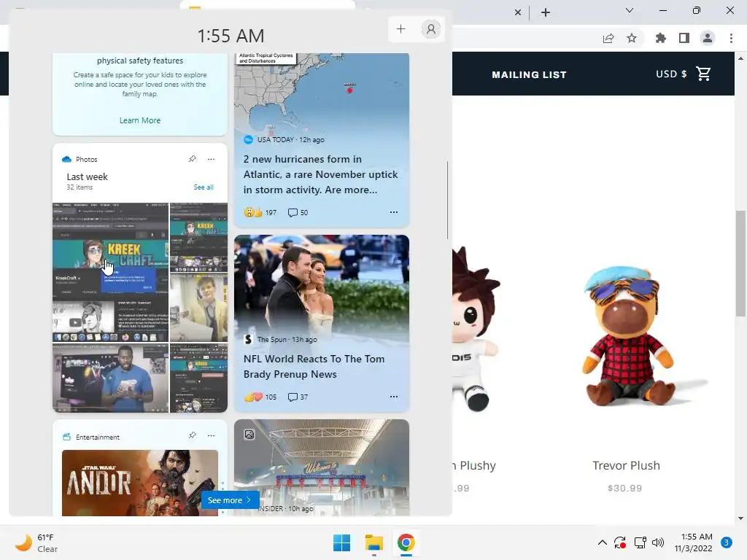Open the hurricanes Atlantic news headline
Screen dimensions: 747x560
tap(321, 174)
